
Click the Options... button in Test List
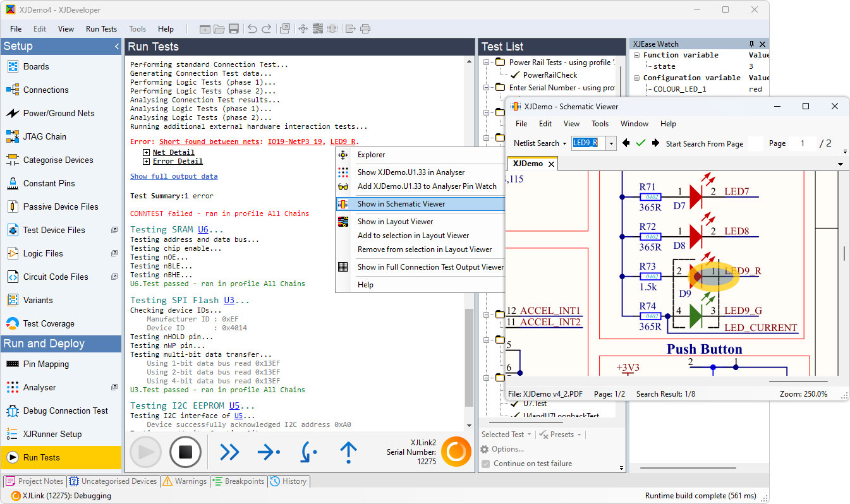point(502,449)
